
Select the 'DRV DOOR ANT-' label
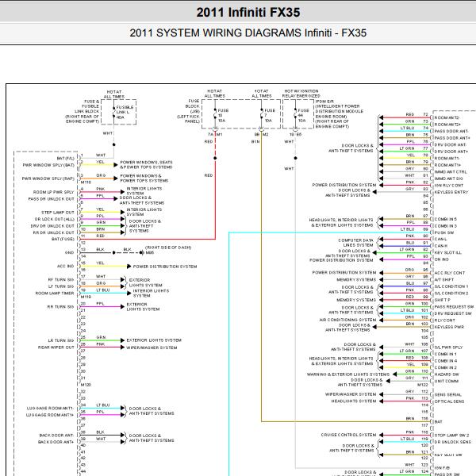[x=450, y=145]
